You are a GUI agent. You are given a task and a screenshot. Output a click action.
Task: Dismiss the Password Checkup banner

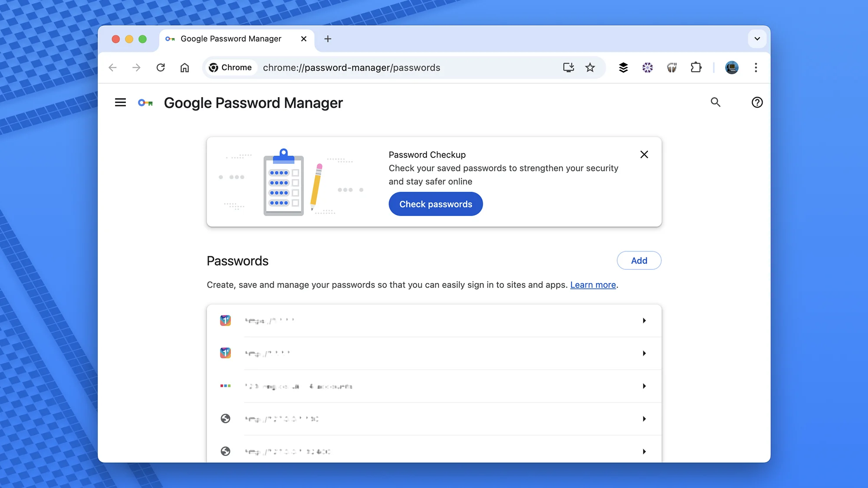click(x=644, y=154)
